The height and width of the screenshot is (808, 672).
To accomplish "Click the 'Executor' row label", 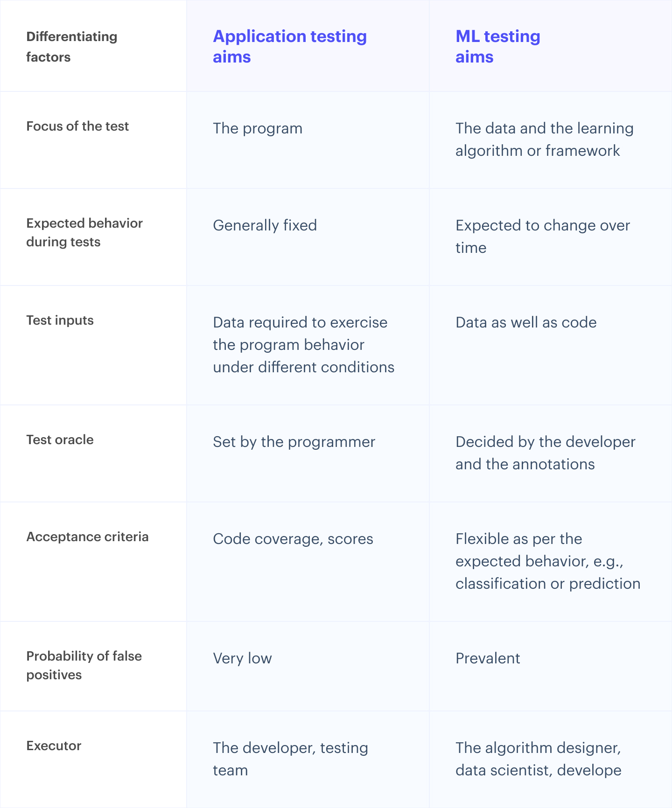I will [54, 746].
